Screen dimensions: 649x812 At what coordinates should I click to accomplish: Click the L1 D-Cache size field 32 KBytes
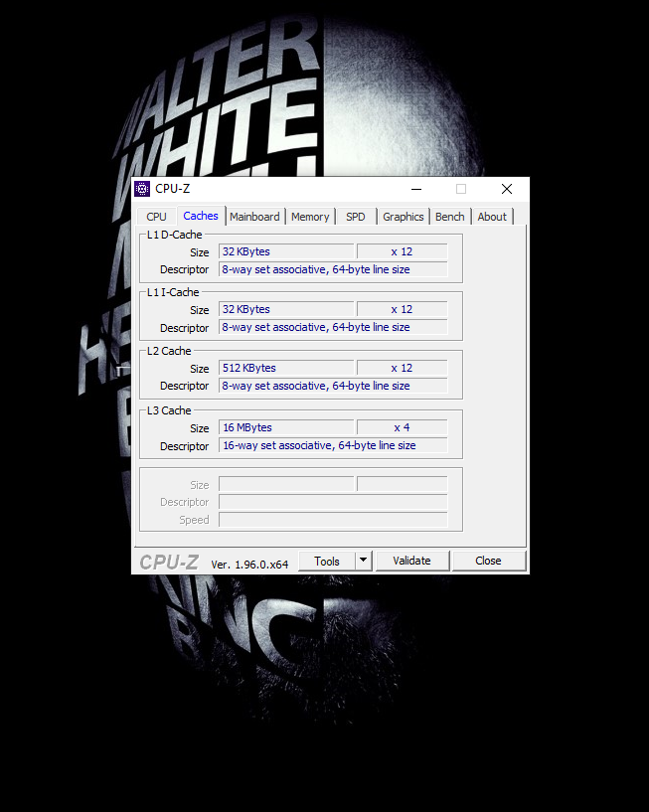286,251
